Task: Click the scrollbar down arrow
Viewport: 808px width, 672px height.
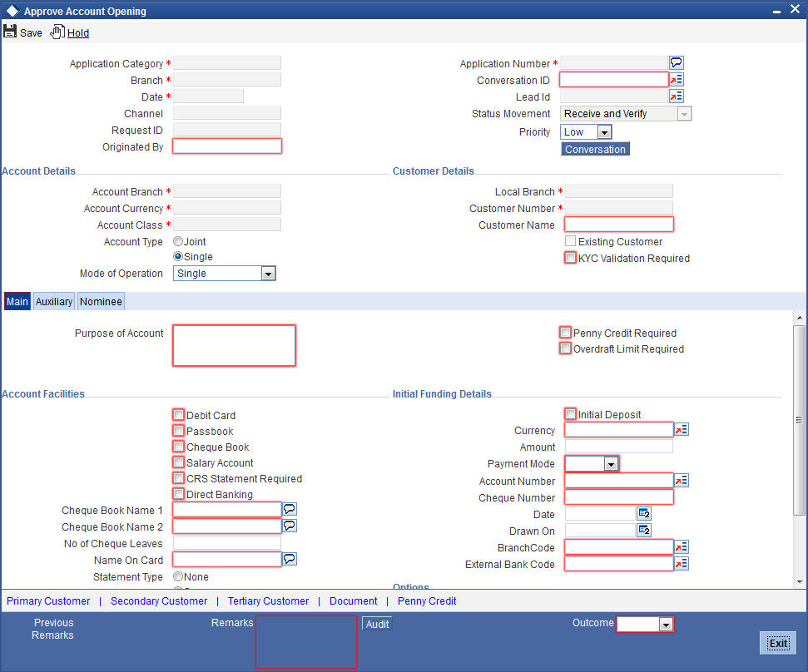Action: tap(799, 581)
